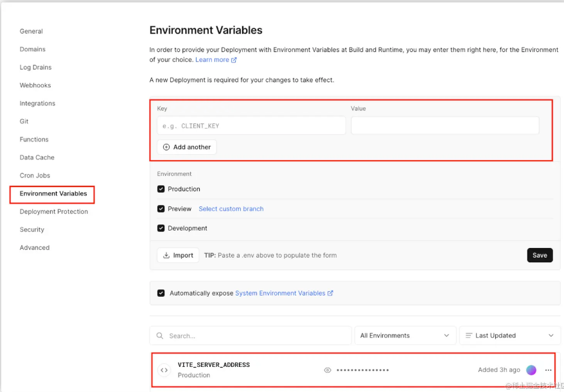Click external link icon next to Learn more
564x392 pixels.
(x=234, y=60)
